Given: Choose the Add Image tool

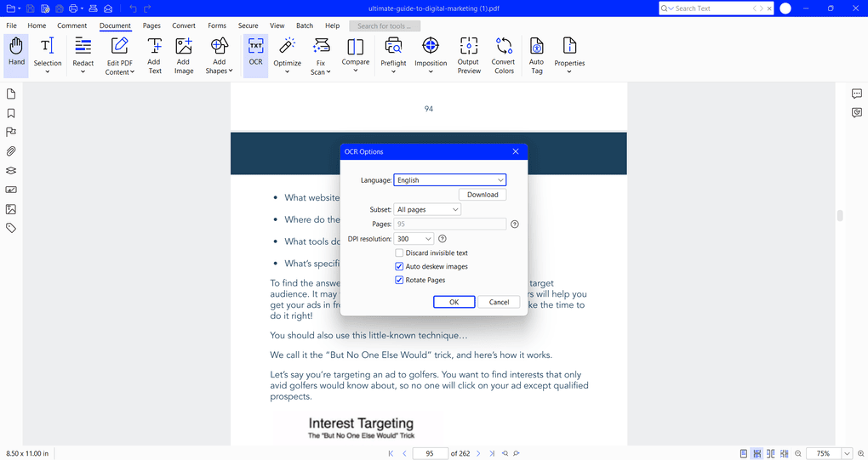Looking at the screenshot, I should 183,55.
